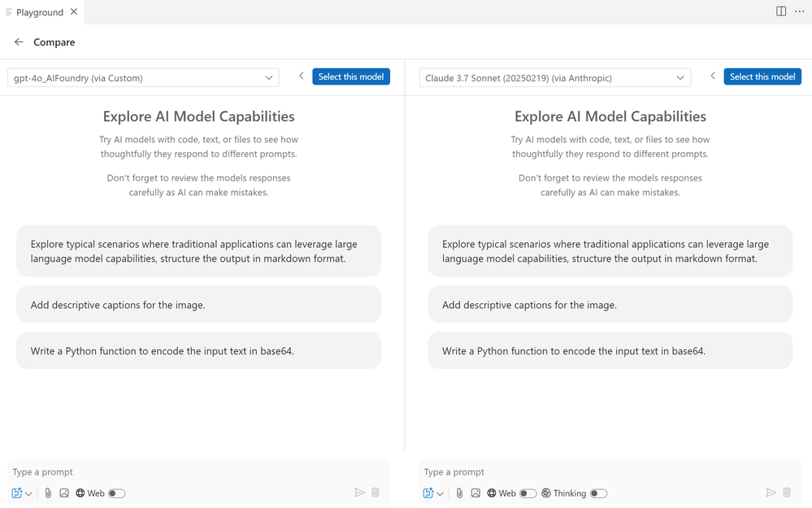
Task: Clear the left chat with the trash icon
Action: point(376,493)
